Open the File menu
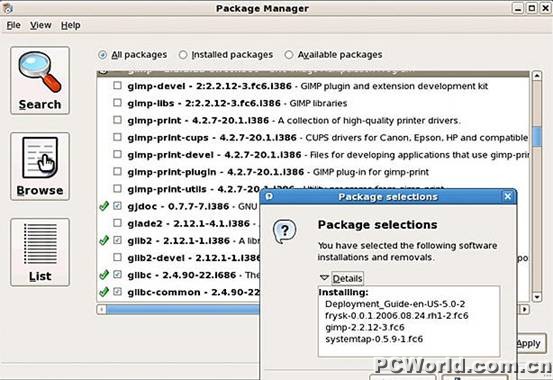This screenshot has height=380, width=553. click(13, 25)
